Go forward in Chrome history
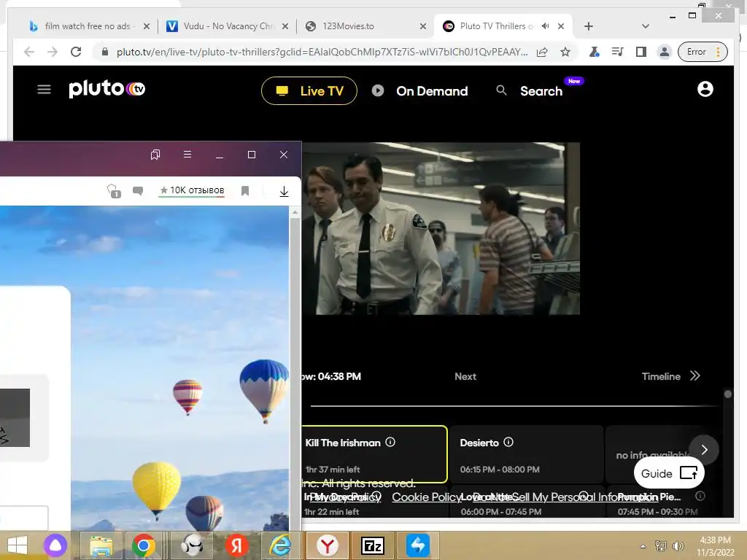Screen dimensions: 747x560 tap(53, 52)
